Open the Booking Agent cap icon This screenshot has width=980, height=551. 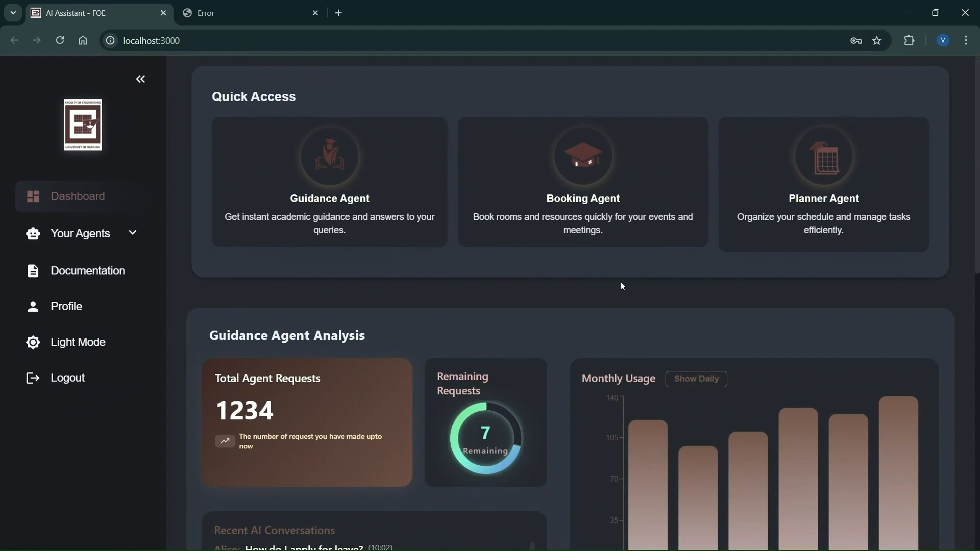click(583, 157)
